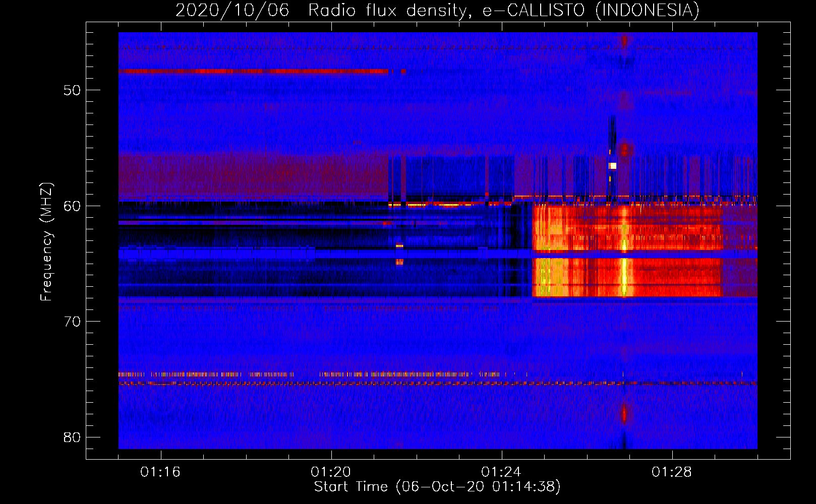Click the small white square burst at 56.5 MHz
The height and width of the screenshot is (504, 816).
point(613,166)
